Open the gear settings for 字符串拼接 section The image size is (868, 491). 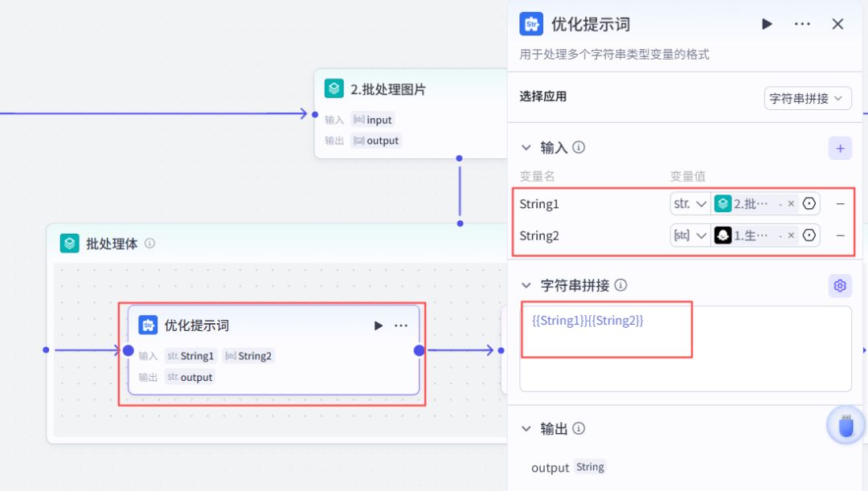[x=840, y=285]
